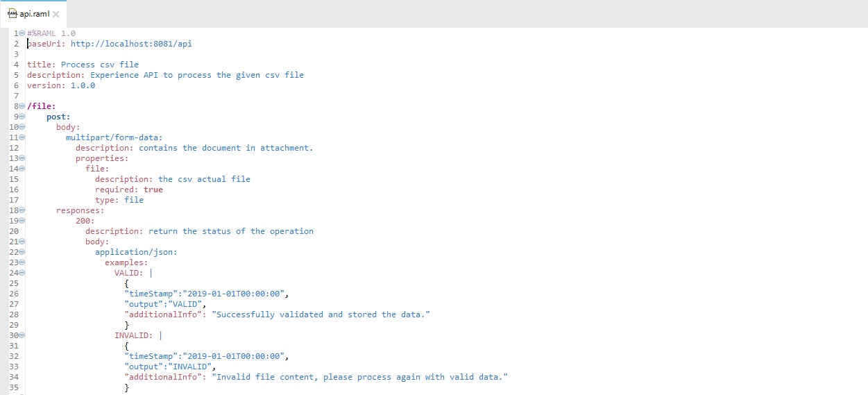
Task: Fold the post: method section
Action: [x=22, y=117]
